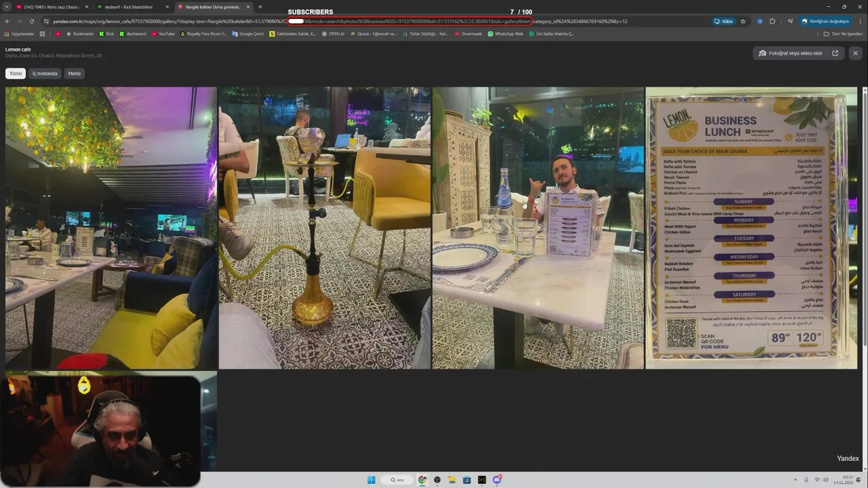Viewport: 868px width, 488px height.
Task: Open the Business Lunch menu photo
Action: (751, 228)
